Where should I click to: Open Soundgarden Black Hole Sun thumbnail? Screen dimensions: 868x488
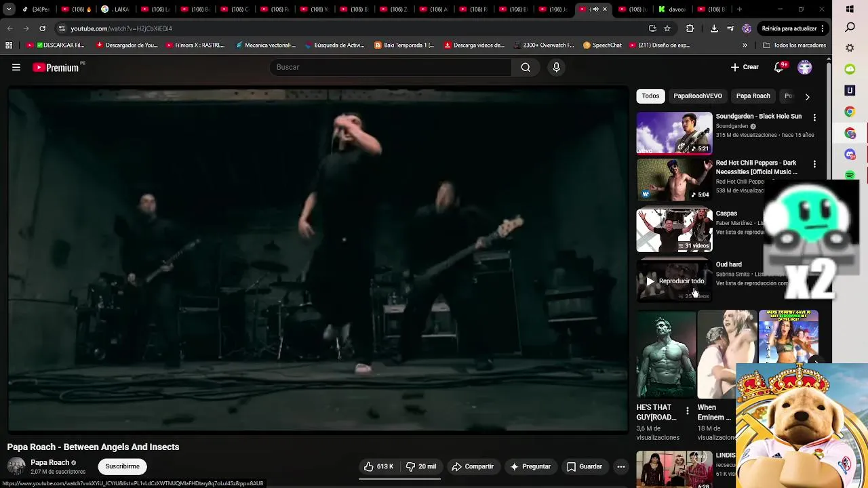(x=674, y=134)
